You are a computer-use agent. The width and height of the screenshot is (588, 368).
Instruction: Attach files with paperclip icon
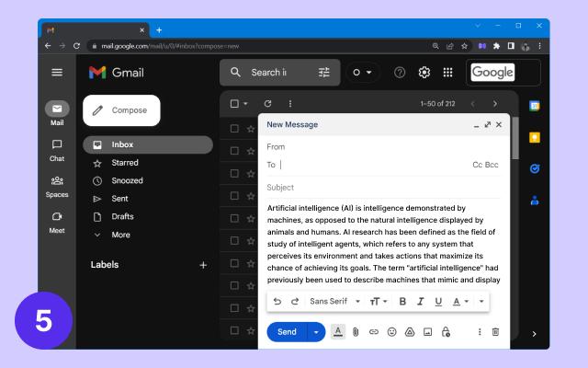(x=356, y=332)
